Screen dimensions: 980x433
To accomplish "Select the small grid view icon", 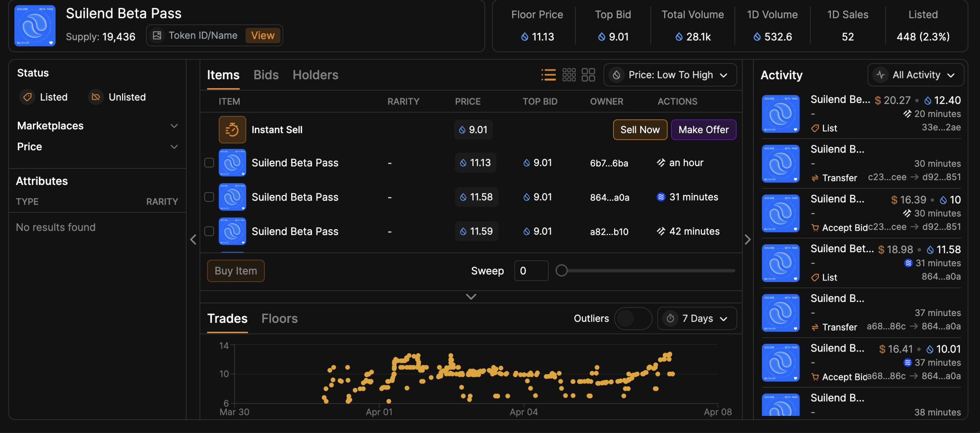I will pos(569,75).
